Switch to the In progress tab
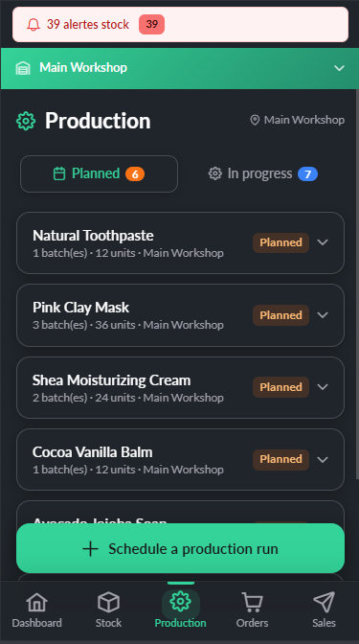 click(x=263, y=173)
